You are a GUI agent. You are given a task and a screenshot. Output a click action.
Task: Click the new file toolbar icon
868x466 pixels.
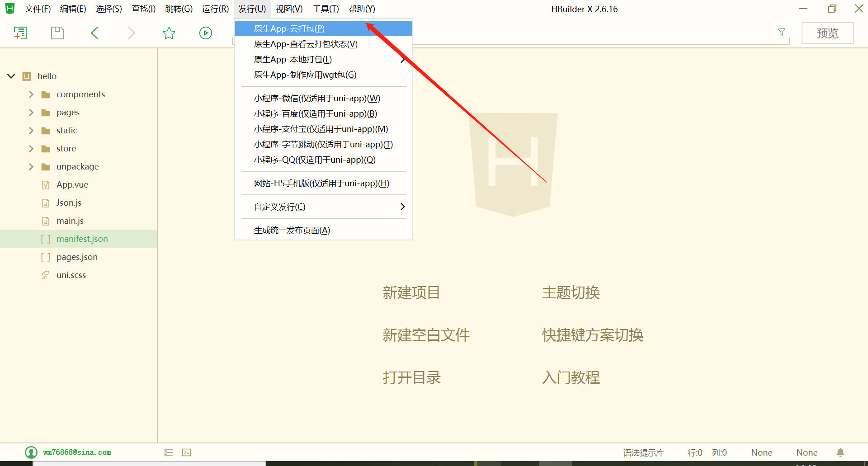pyautogui.click(x=20, y=33)
